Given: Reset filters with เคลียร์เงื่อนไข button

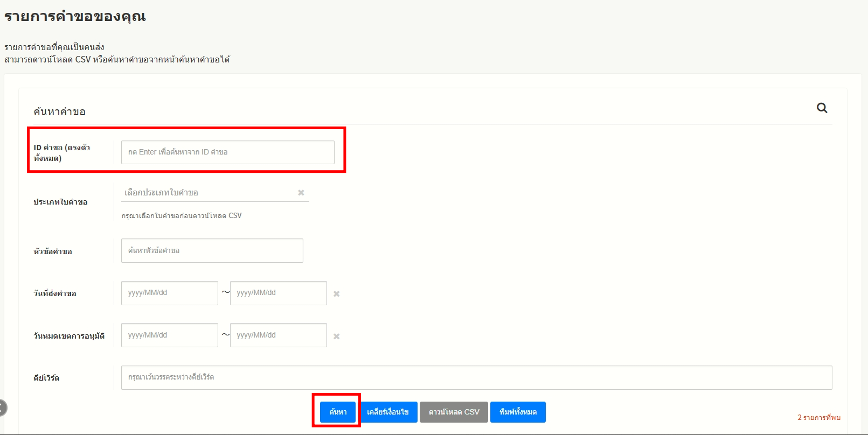Looking at the screenshot, I should (388, 412).
